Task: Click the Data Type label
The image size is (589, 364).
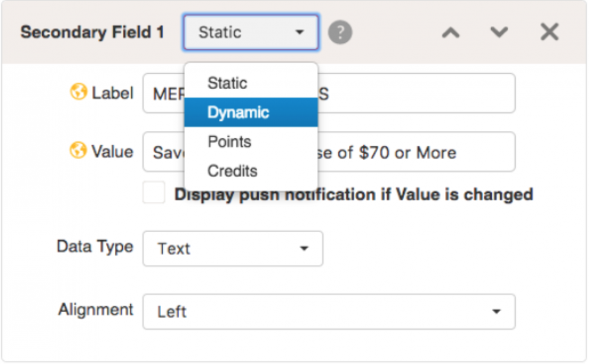Action: pos(95,247)
